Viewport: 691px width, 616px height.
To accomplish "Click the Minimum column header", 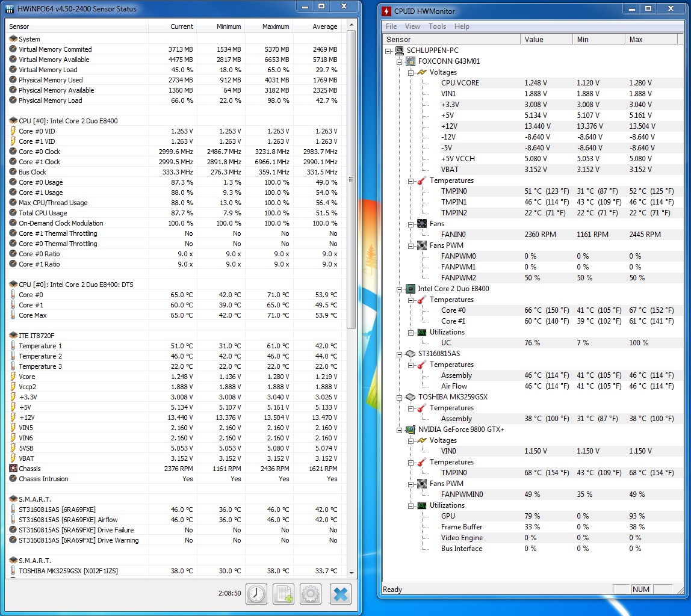I will point(220,26).
